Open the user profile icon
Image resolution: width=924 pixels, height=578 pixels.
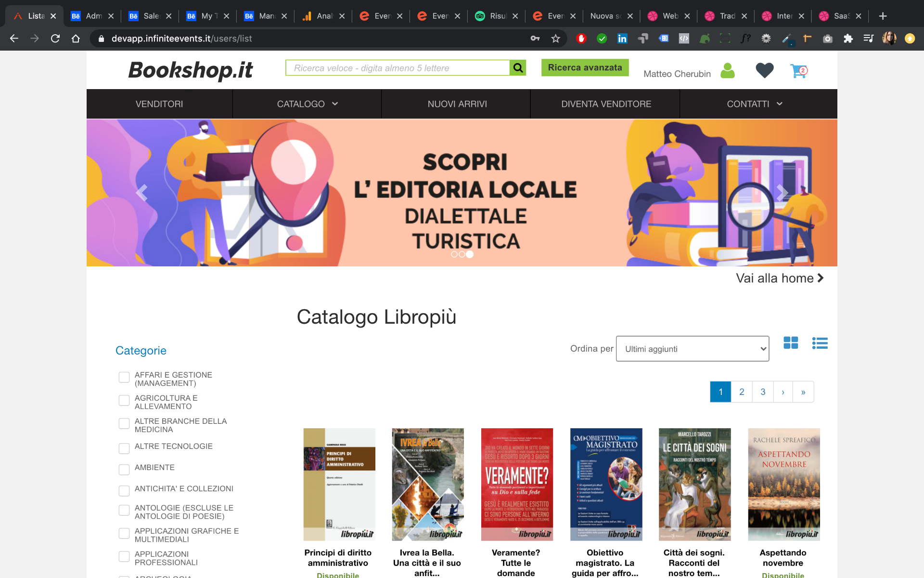coord(727,71)
